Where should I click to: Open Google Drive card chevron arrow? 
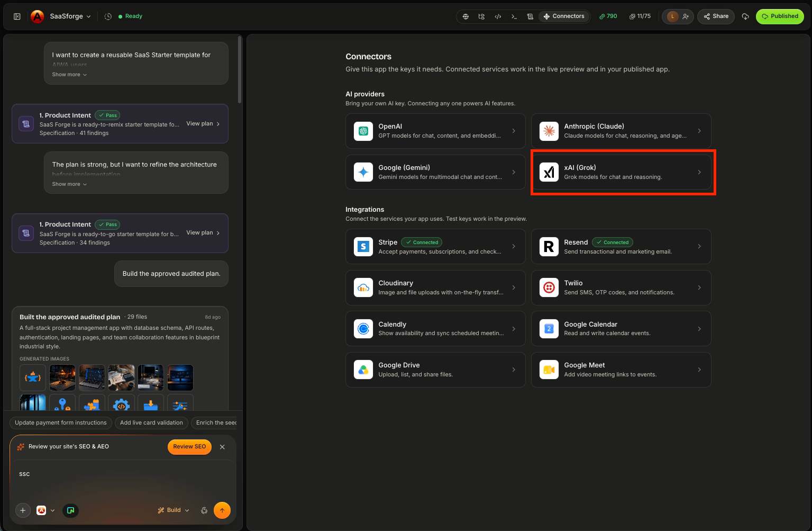pos(514,370)
